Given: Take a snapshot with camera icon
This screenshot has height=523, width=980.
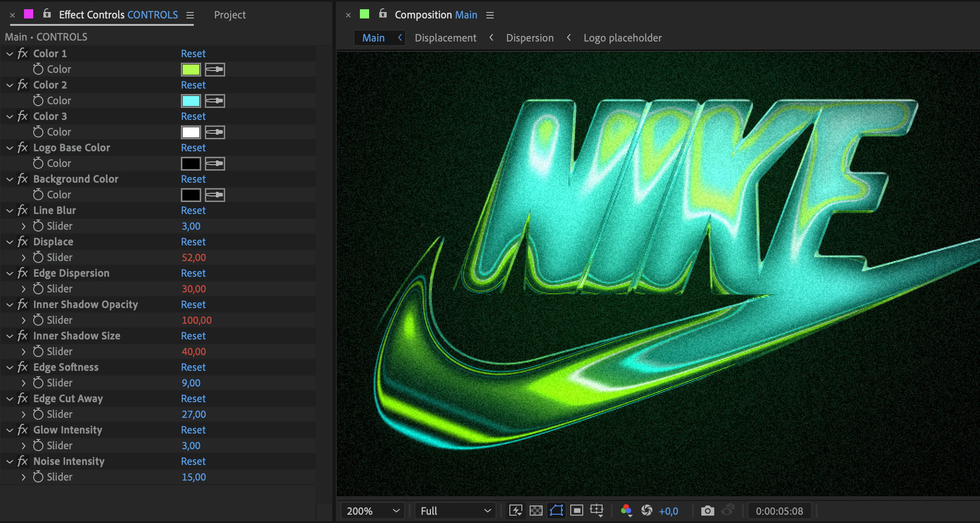Looking at the screenshot, I should (707, 511).
